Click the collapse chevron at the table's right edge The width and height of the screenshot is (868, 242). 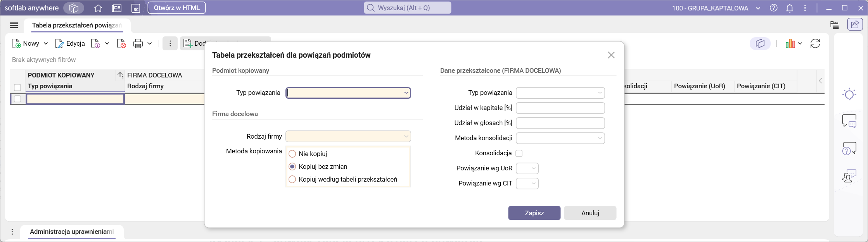coord(820,81)
